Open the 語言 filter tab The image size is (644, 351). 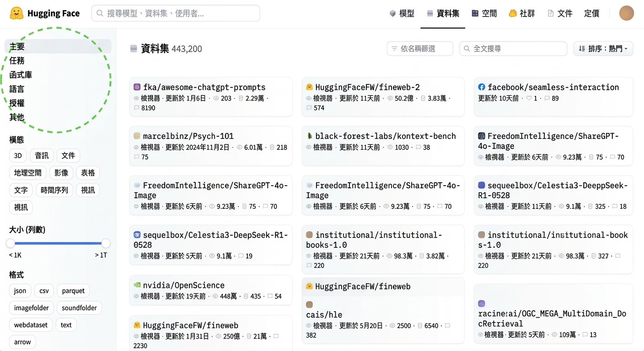[17, 89]
